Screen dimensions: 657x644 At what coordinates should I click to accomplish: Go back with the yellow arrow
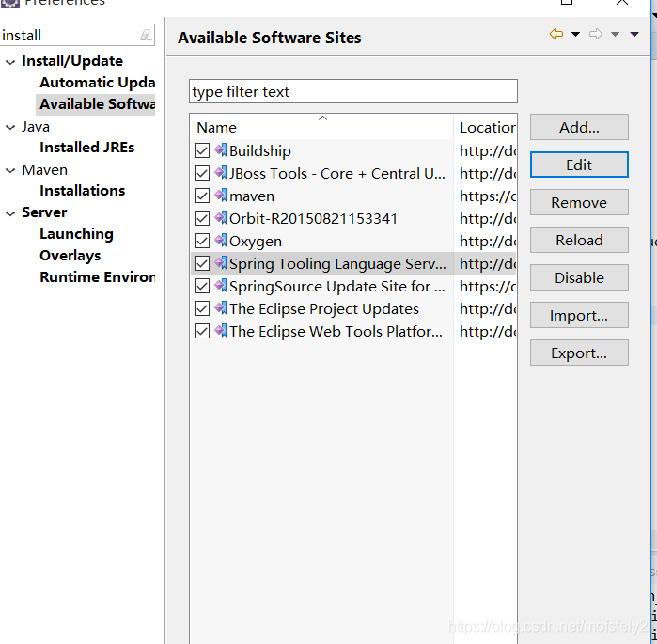tap(556, 34)
